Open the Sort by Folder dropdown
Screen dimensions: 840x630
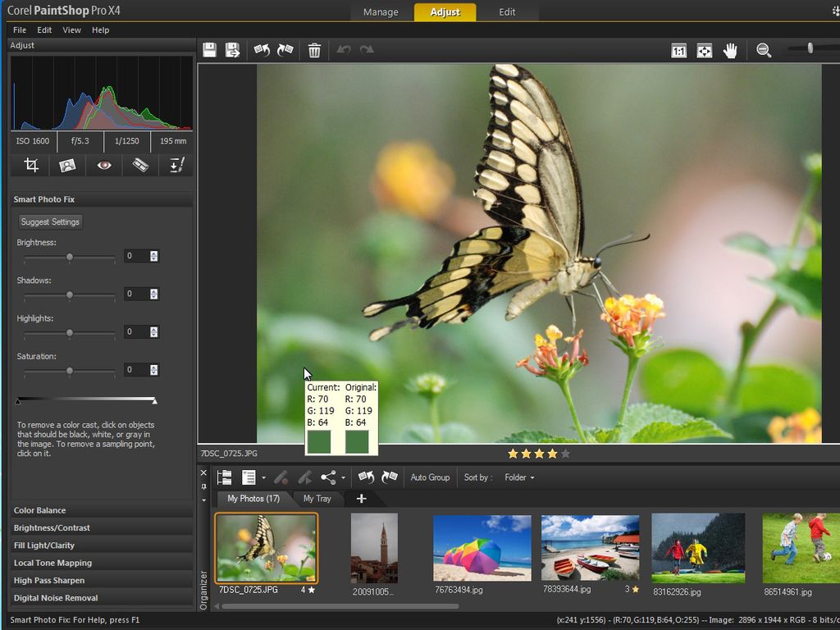tap(519, 477)
